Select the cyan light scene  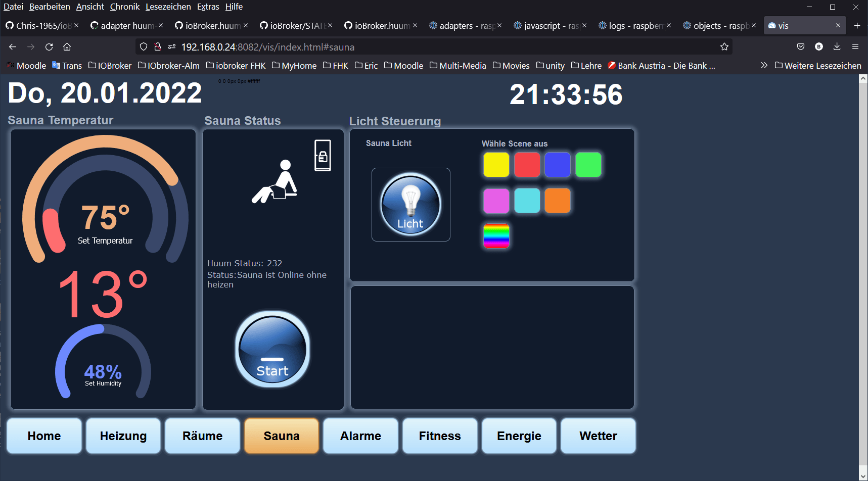click(527, 201)
